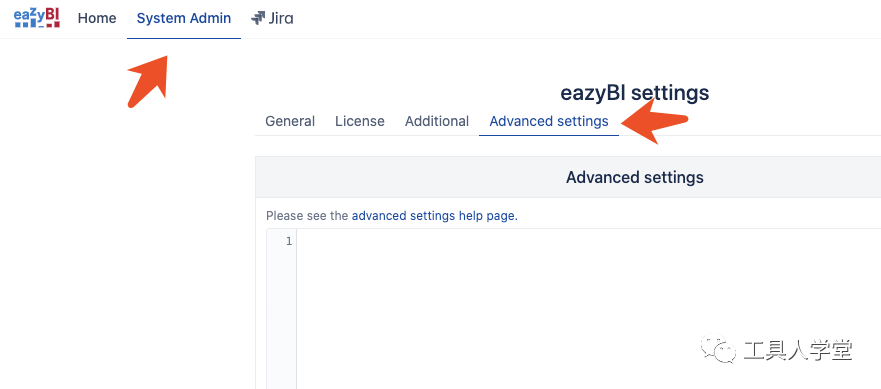This screenshot has height=389, width=881.
Task: Click the Advanced settings panel header text
Action: point(635,178)
